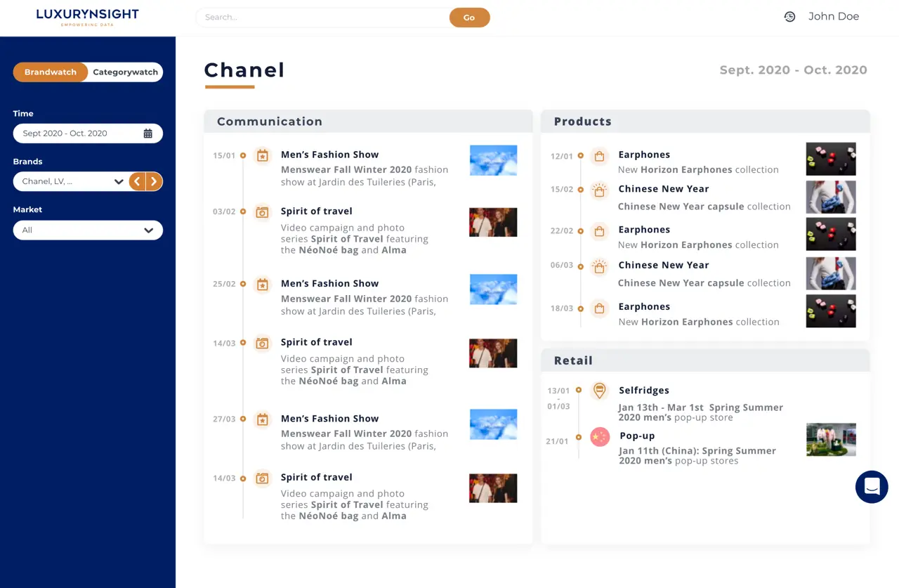
Task: Switch to Brandwatch mode
Action: point(51,72)
